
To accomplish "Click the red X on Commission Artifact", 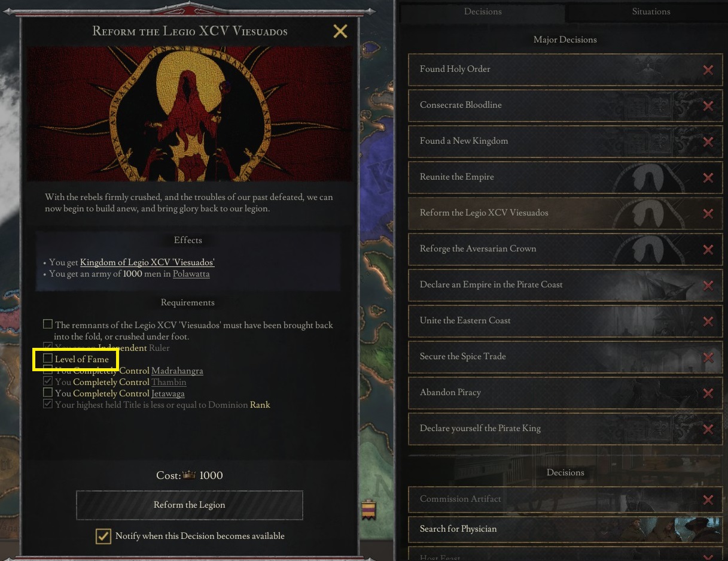I will click(x=708, y=499).
